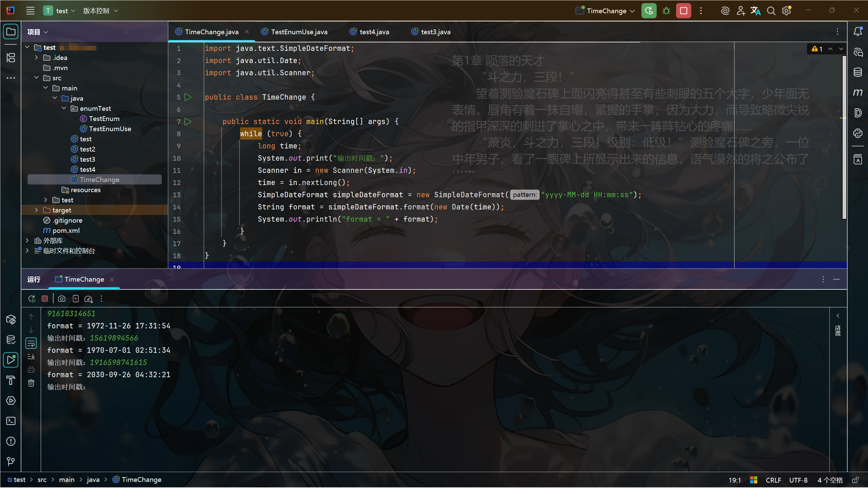Open the Terminal tool window icon

[x=11, y=421]
